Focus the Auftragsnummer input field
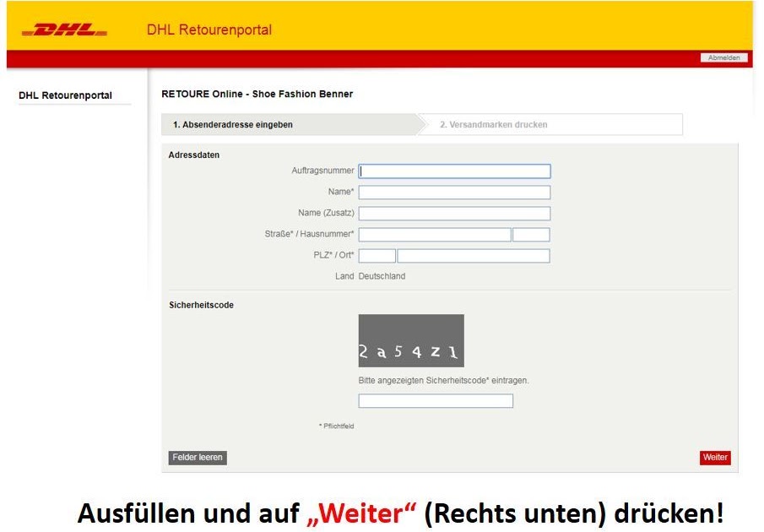 tap(454, 171)
